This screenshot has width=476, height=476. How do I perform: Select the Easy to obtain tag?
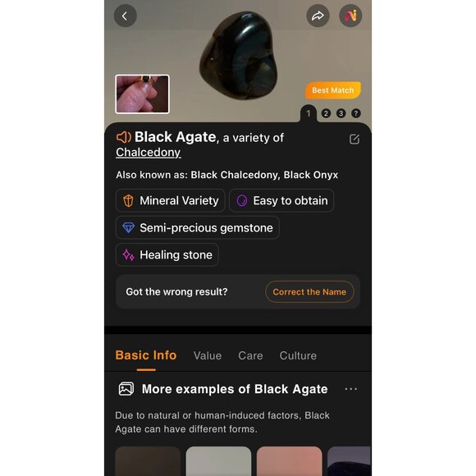click(x=281, y=201)
